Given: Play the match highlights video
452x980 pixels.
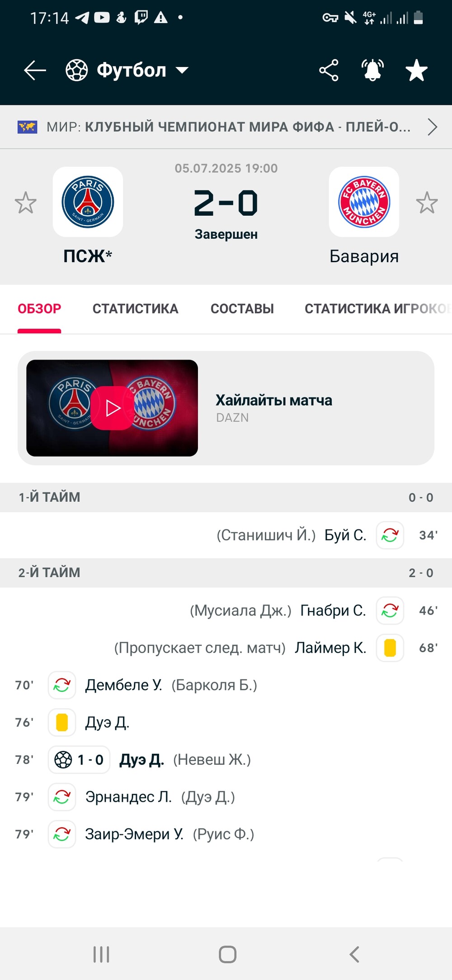Looking at the screenshot, I should tap(112, 408).
